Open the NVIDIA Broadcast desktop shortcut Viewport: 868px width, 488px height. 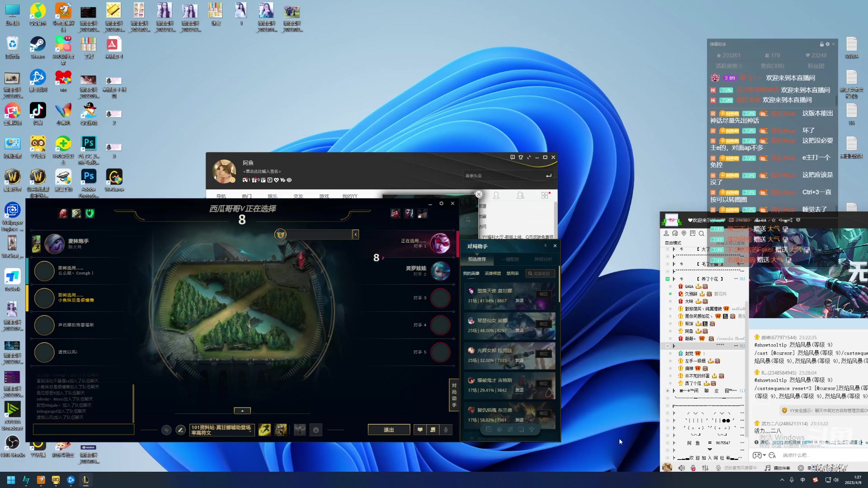click(x=12, y=416)
